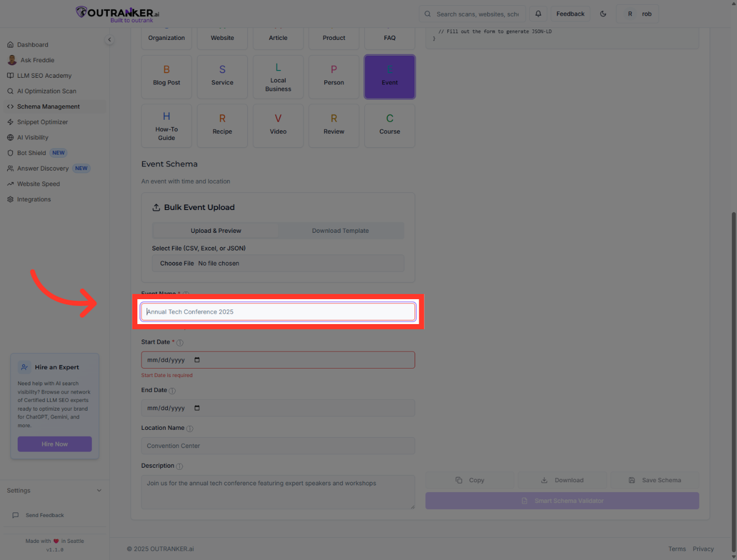Toggle dark mode moon icon
Screen dimensions: 737x560
(x=603, y=14)
